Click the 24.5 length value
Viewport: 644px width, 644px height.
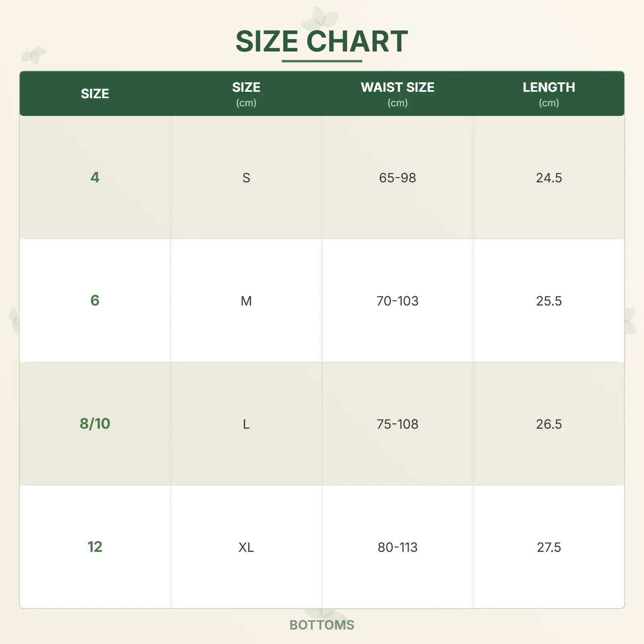(549, 178)
